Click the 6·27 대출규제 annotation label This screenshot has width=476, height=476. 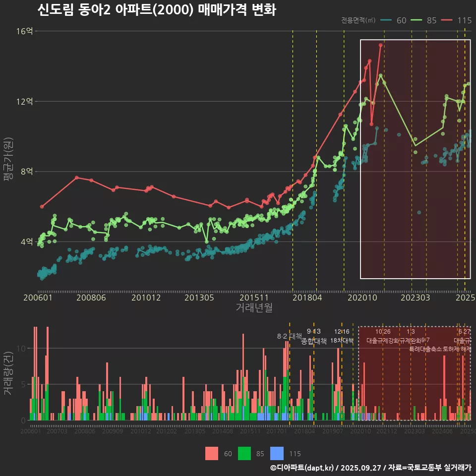pyautogui.click(x=464, y=337)
